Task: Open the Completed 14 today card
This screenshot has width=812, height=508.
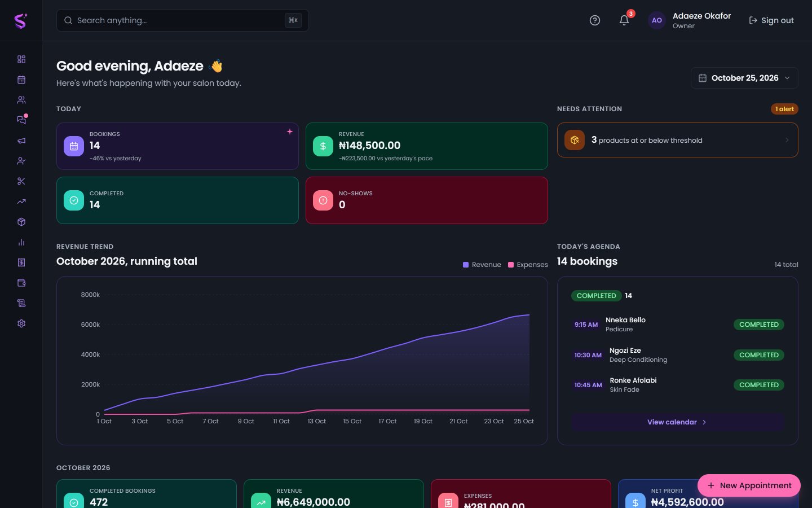Action: (x=178, y=200)
